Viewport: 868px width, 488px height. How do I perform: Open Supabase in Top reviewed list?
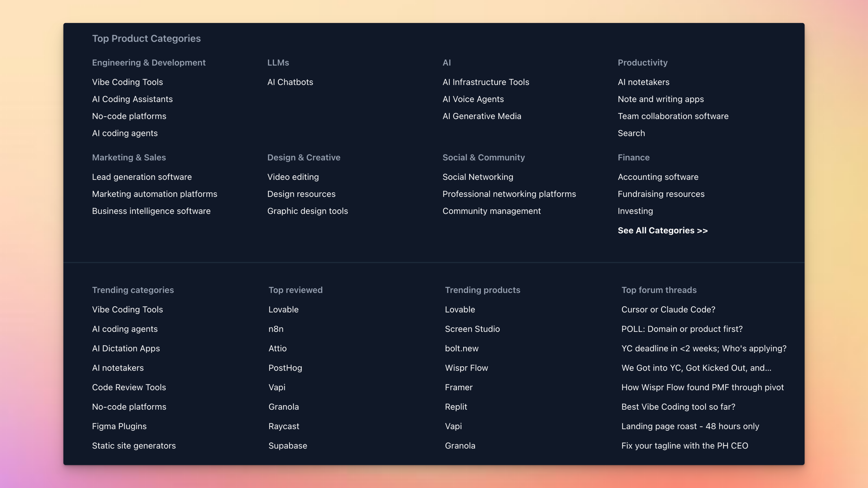point(287,446)
